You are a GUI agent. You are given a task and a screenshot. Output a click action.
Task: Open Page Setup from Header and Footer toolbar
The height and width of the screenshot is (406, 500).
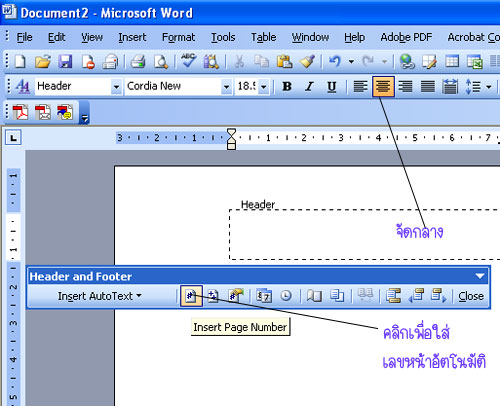pyautogui.click(x=314, y=296)
